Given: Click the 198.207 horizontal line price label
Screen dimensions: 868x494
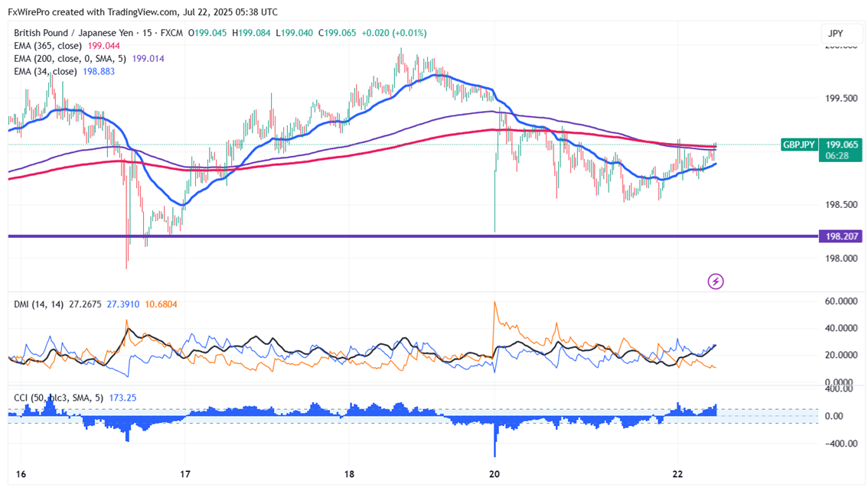Looking at the screenshot, I should pyautogui.click(x=840, y=236).
